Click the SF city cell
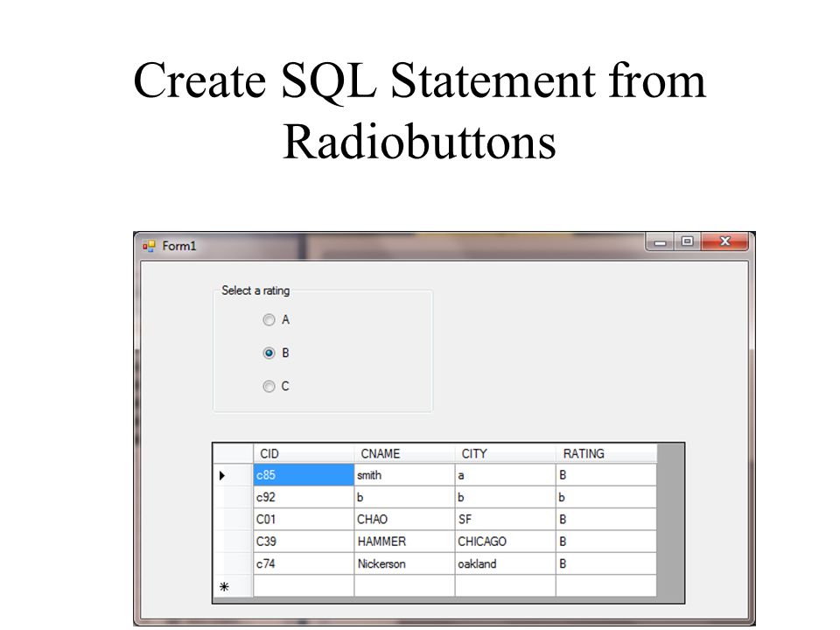The height and width of the screenshot is (630, 840). tap(505, 520)
